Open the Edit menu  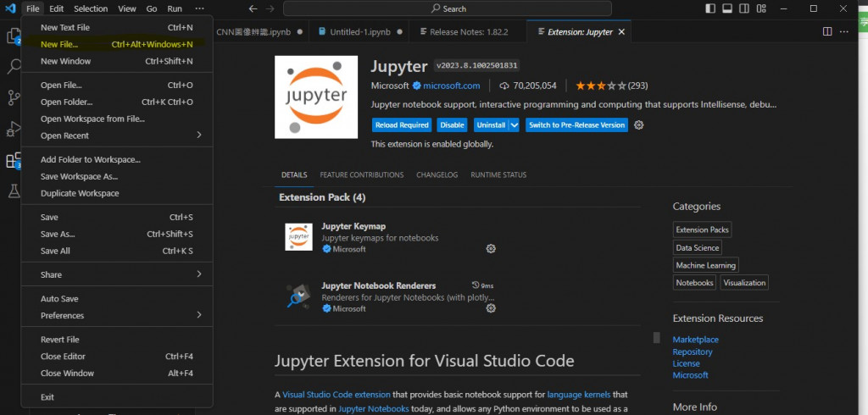[x=56, y=8]
